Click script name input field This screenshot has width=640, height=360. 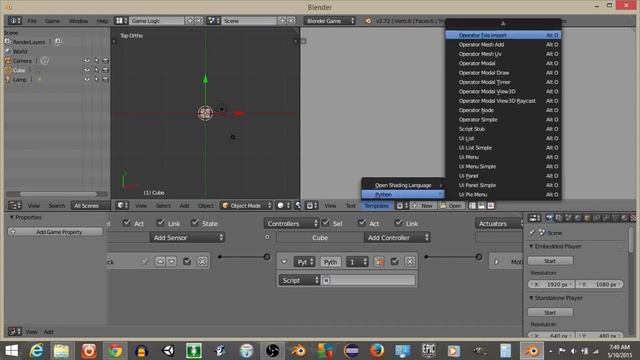[369, 280]
